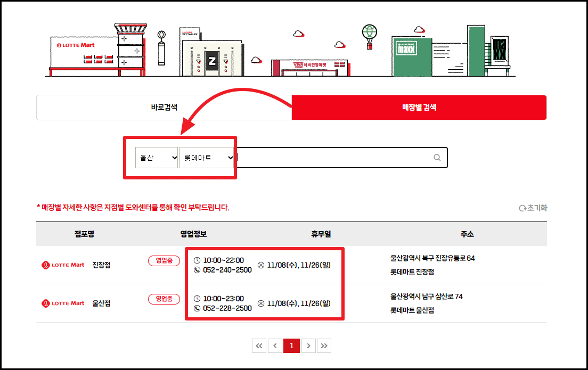Jump to the last page with double arrow
588x370 pixels.
[x=324, y=345]
